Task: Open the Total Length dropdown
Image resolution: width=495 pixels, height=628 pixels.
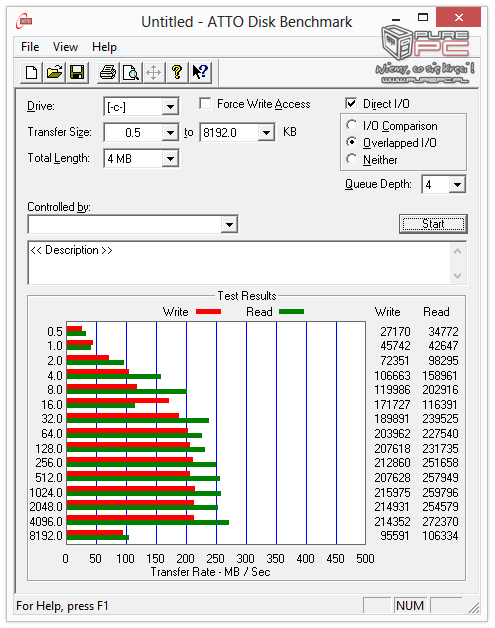Action: click(170, 159)
